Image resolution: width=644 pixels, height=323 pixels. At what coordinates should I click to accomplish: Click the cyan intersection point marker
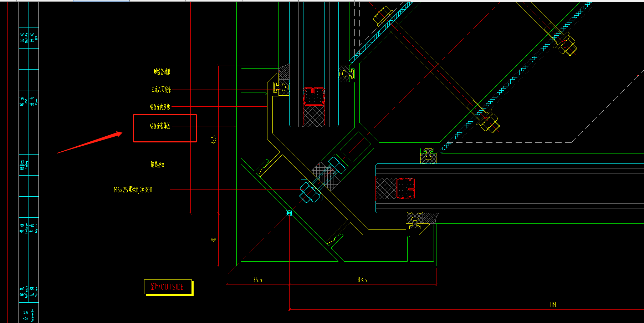289,213
